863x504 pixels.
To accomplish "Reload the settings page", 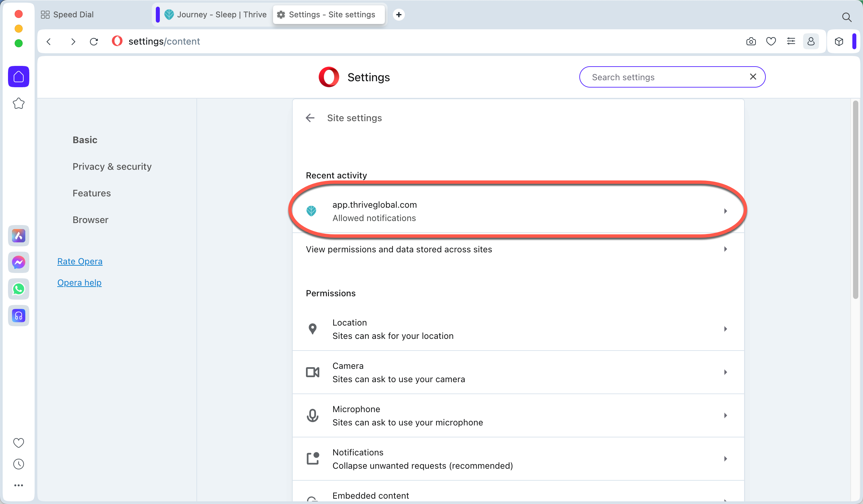I will pyautogui.click(x=94, y=41).
